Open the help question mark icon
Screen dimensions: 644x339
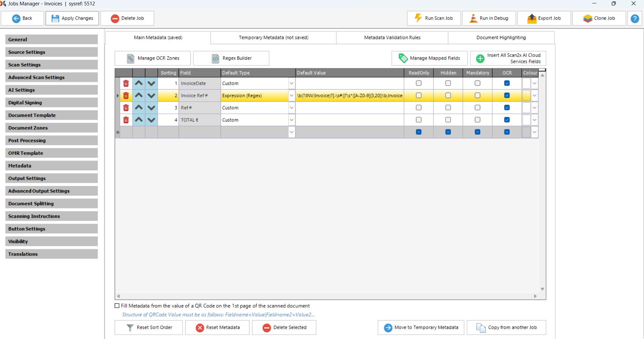635,19
